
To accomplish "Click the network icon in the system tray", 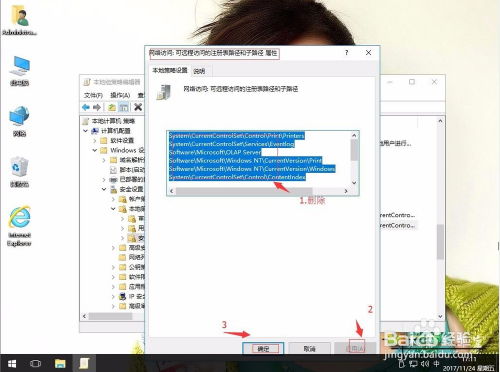I will pyautogui.click(x=413, y=363).
